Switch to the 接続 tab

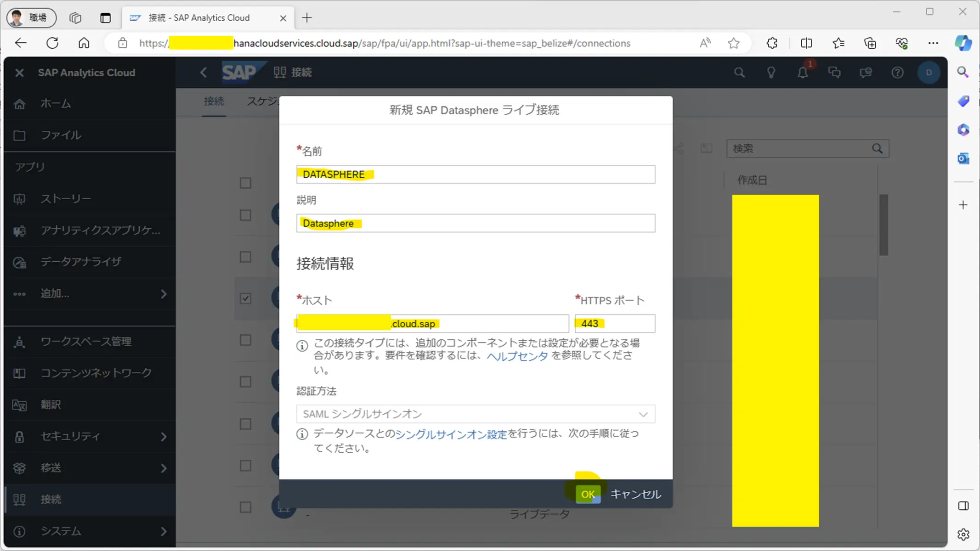(x=214, y=101)
